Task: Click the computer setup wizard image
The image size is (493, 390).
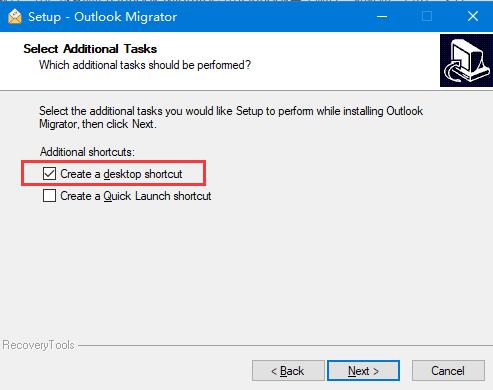Action: [x=466, y=60]
